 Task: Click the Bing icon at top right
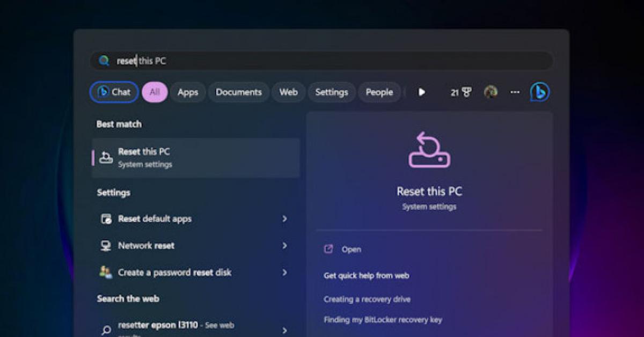click(x=539, y=92)
